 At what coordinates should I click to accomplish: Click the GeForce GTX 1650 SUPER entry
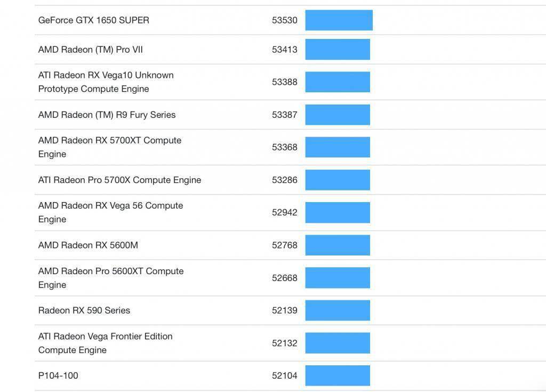tap(94, 20)
